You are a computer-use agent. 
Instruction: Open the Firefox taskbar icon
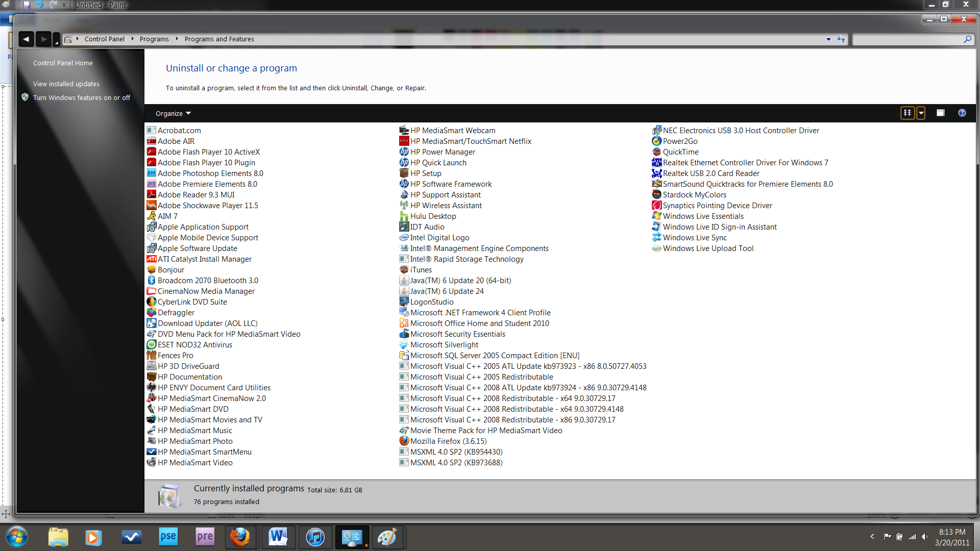(240, 537)
